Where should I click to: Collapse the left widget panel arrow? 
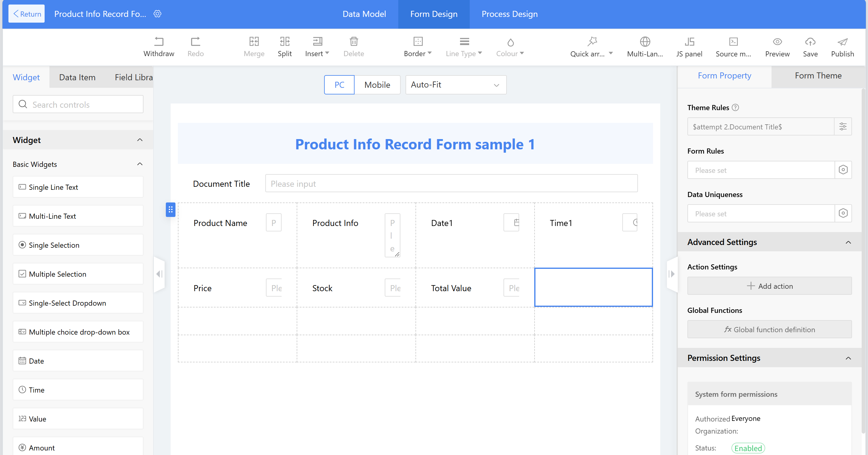tap(159, 274)
